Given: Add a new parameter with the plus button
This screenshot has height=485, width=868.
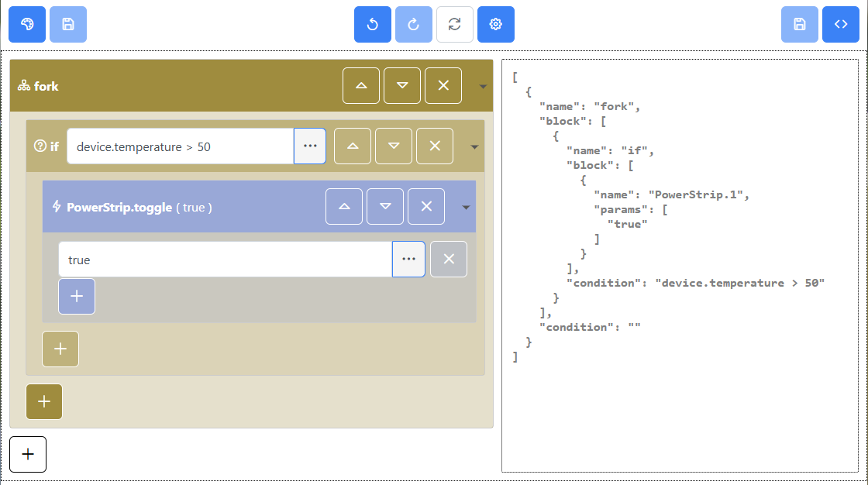Looking at the screenshot, I should 76,296.
